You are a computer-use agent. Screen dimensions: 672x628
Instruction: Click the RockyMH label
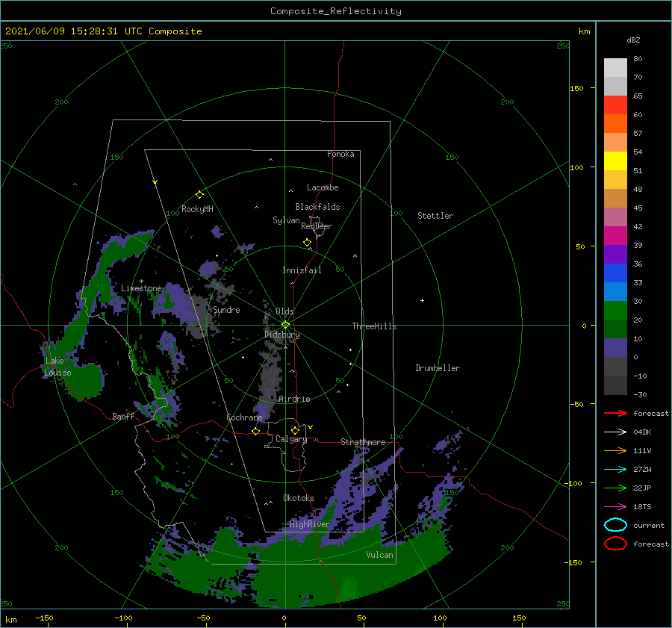click(197, 209)
